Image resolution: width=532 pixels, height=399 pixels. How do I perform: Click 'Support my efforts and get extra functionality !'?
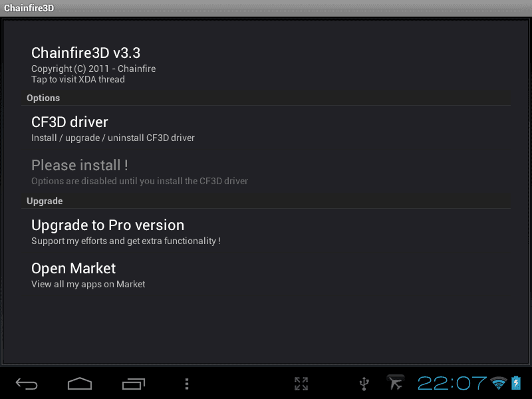pyautogui.click(x=126, y=241)
